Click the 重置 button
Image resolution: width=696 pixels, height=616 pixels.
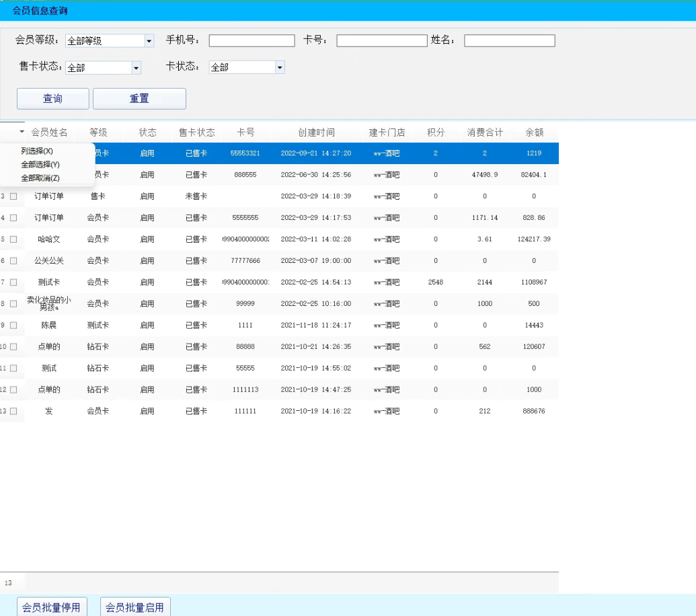[x=139, y=99]
